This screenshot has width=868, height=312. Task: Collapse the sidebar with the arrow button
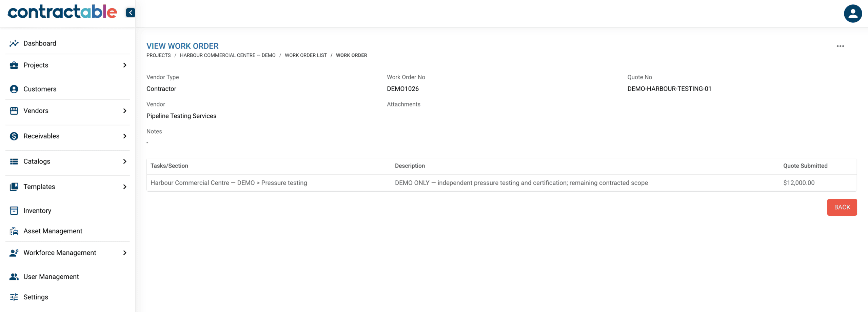coord(131,13)
